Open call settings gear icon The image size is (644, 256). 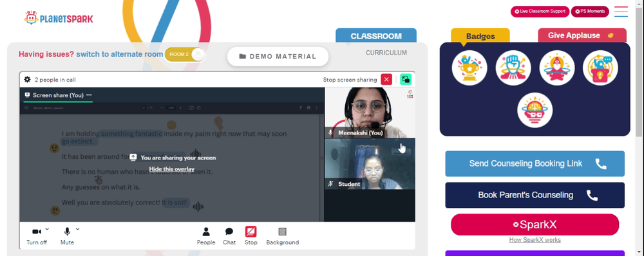[x=28, y=80]
